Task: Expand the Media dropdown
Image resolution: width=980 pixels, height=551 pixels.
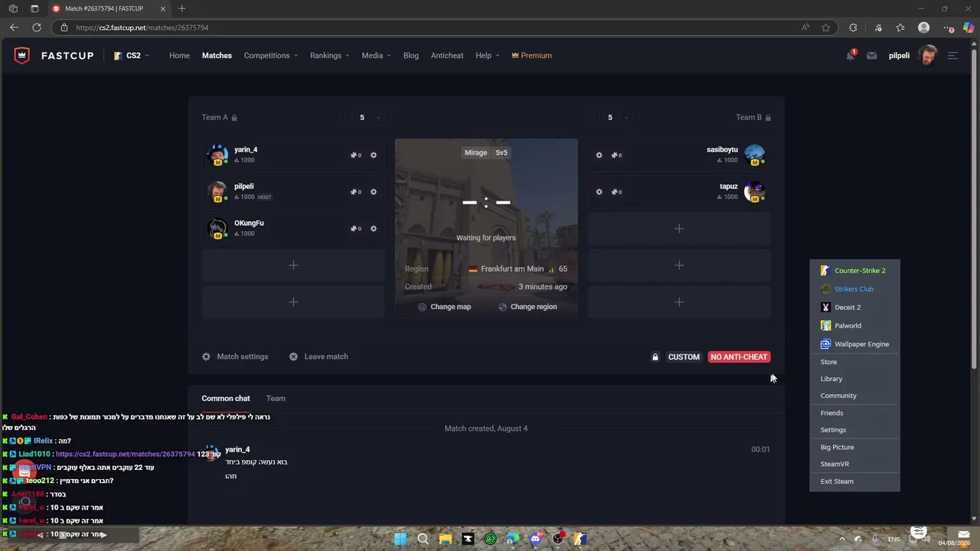Action: (x=376, y=56)
